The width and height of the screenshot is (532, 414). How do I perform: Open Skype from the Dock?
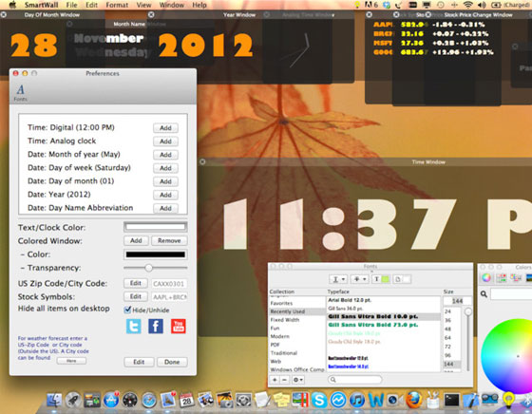click(319, 401)
